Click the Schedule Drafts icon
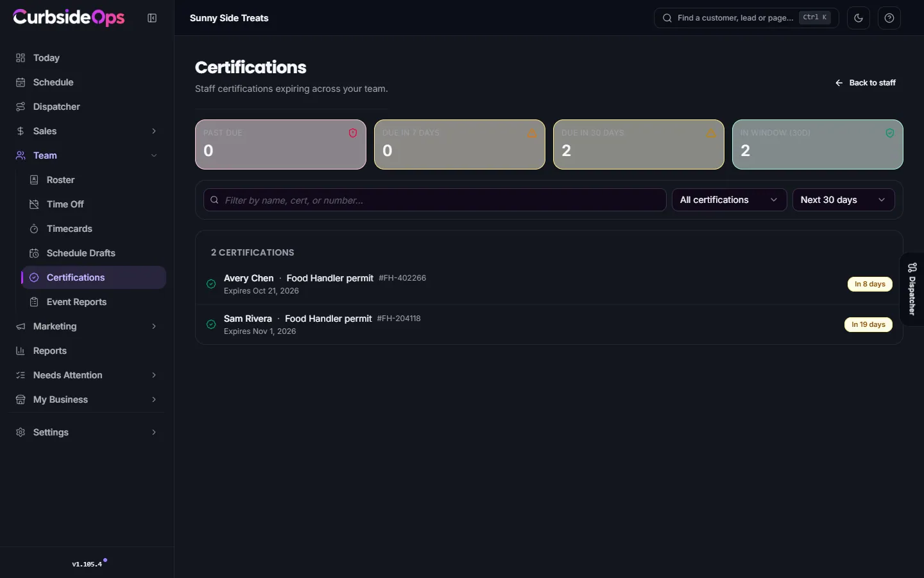This screenshot has height=578, width=924. click(x=34, y=253)
